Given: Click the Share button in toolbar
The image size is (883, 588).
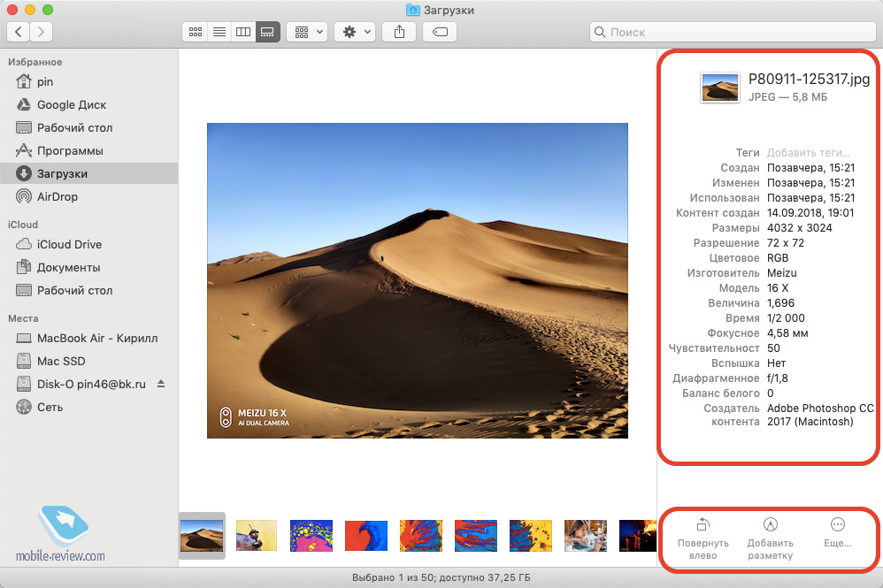Looking at the screenshot, I should click(400, 32).
